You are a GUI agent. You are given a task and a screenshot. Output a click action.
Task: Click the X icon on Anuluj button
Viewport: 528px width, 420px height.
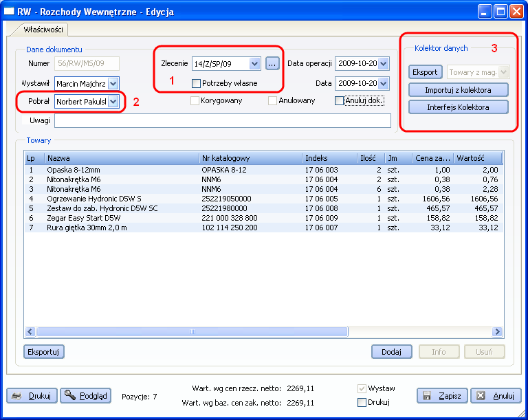[481, 396]
